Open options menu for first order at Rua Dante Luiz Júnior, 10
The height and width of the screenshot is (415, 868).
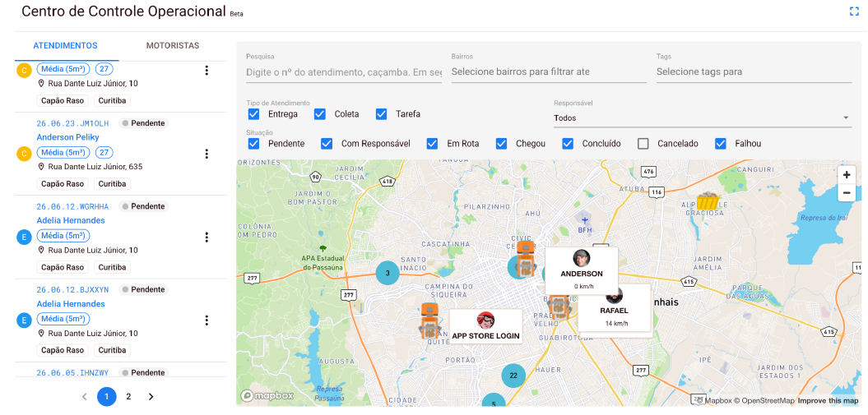[x=207, y=70]
